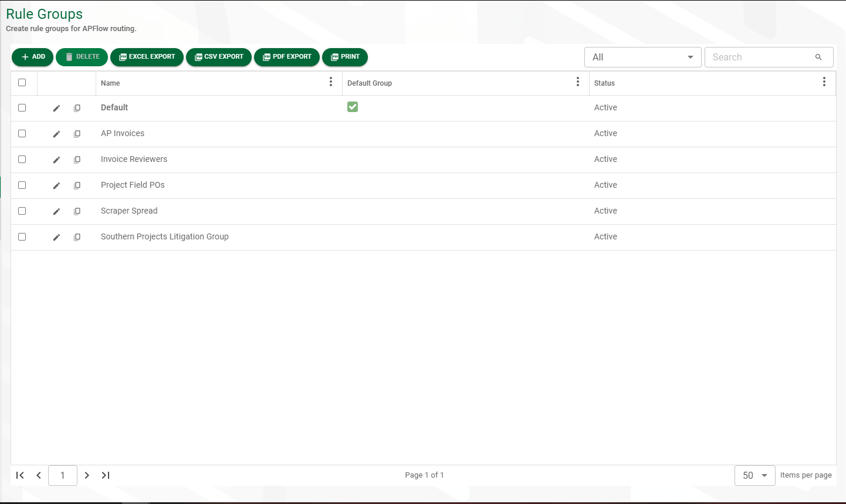Open the items per page dropdown
846x504 pixels.
755,475
